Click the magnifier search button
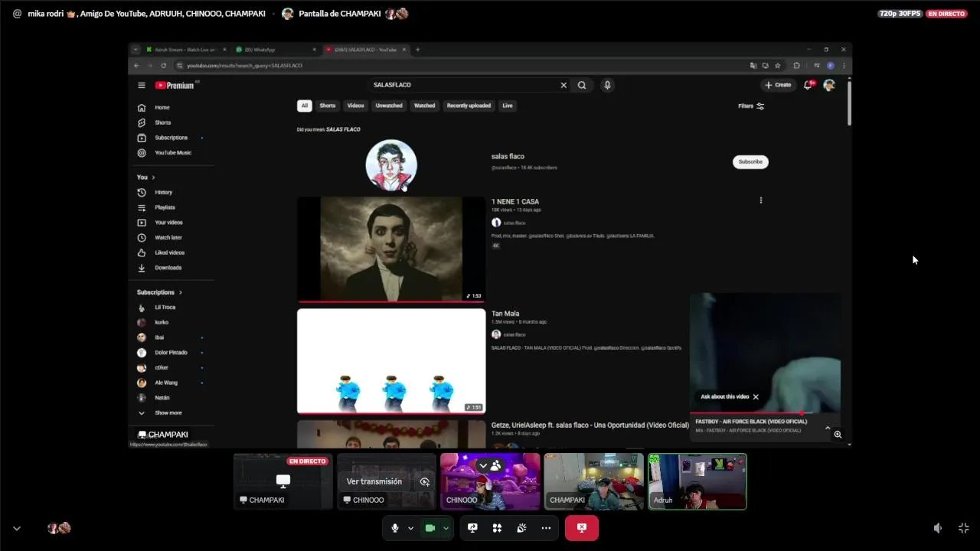 tap(582, 85)
